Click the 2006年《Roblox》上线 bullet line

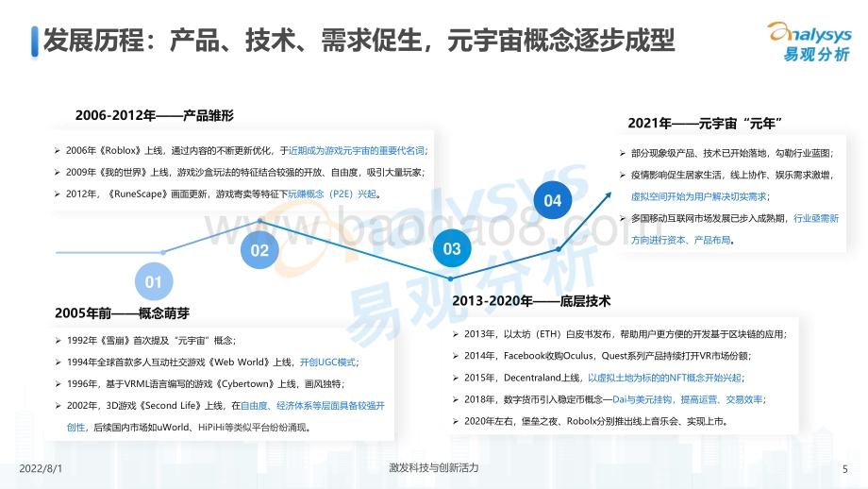click(x=242, y=151)
